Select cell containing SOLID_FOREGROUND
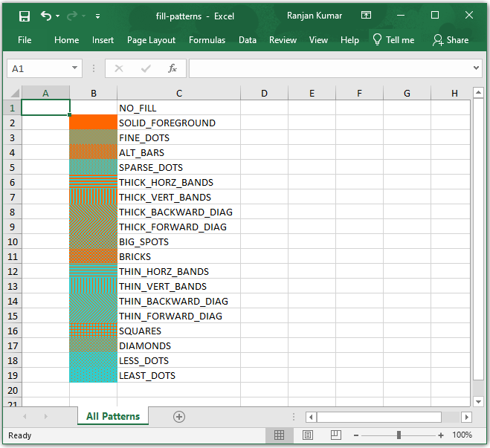The height and width of the screenshot is (448, 490). 178,123
